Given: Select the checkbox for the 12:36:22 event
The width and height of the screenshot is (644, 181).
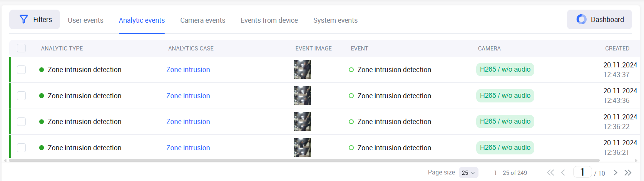Looking at the screenshot, I should point(22,122).
